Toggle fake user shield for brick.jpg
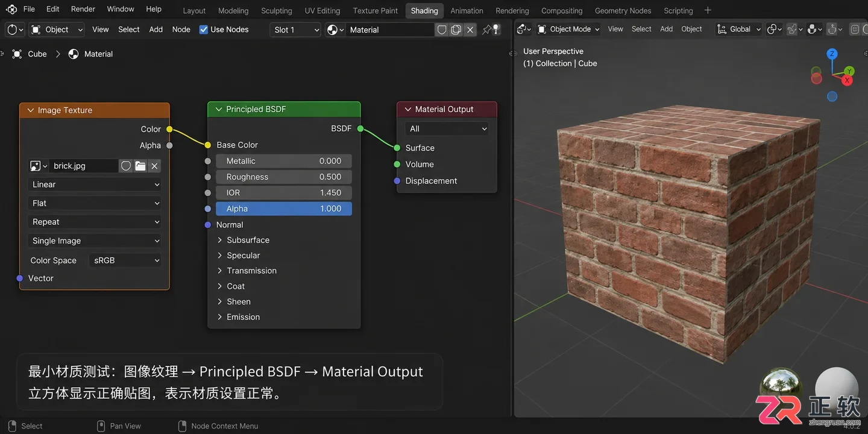 coord(126,166)
